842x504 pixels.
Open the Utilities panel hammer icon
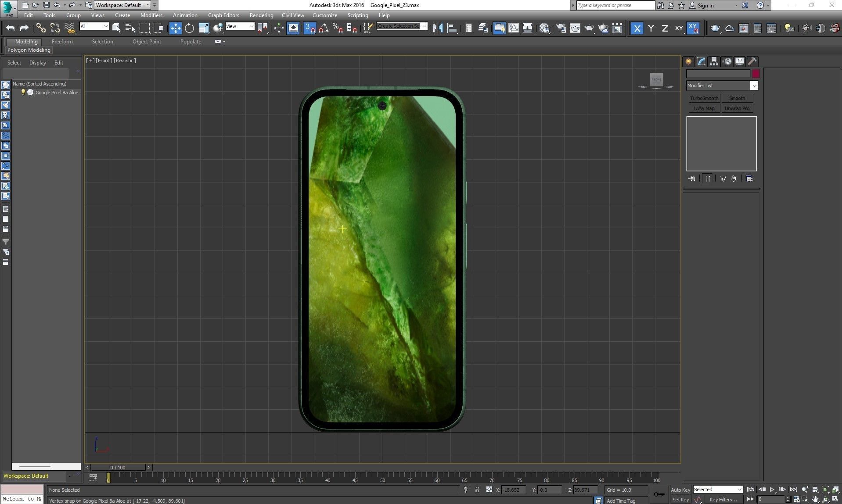tap(752, 61)
